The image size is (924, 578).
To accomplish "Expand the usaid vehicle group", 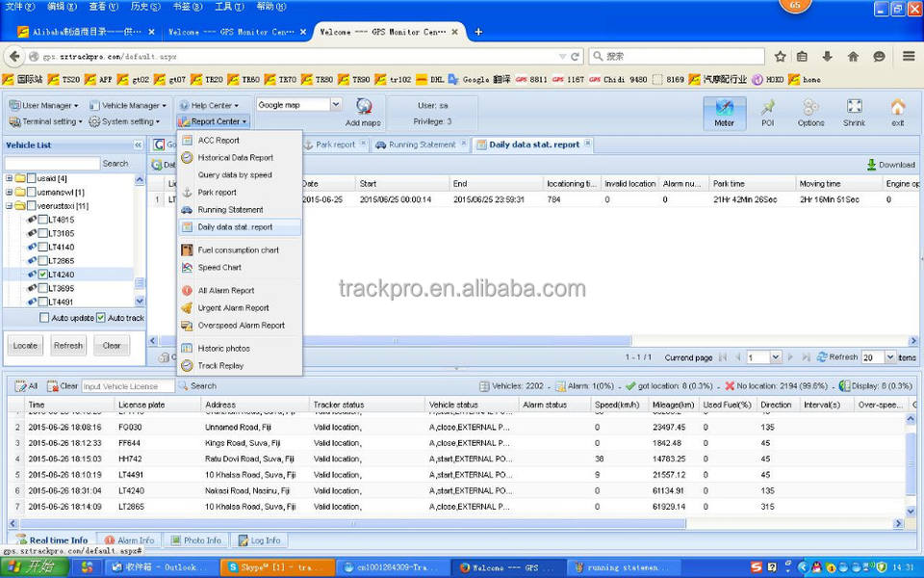I will [10, 178].
